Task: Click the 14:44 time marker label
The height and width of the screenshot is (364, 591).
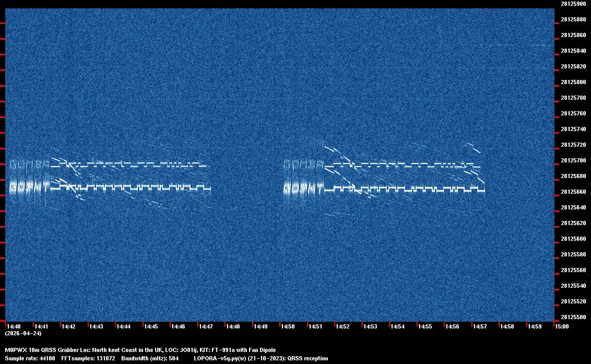Action: 123,326
